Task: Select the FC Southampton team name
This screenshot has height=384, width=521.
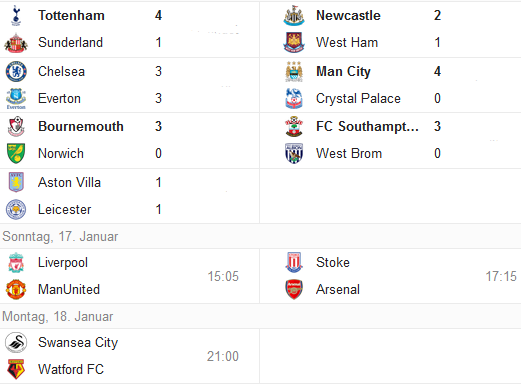Action: [x=367, y=126]
